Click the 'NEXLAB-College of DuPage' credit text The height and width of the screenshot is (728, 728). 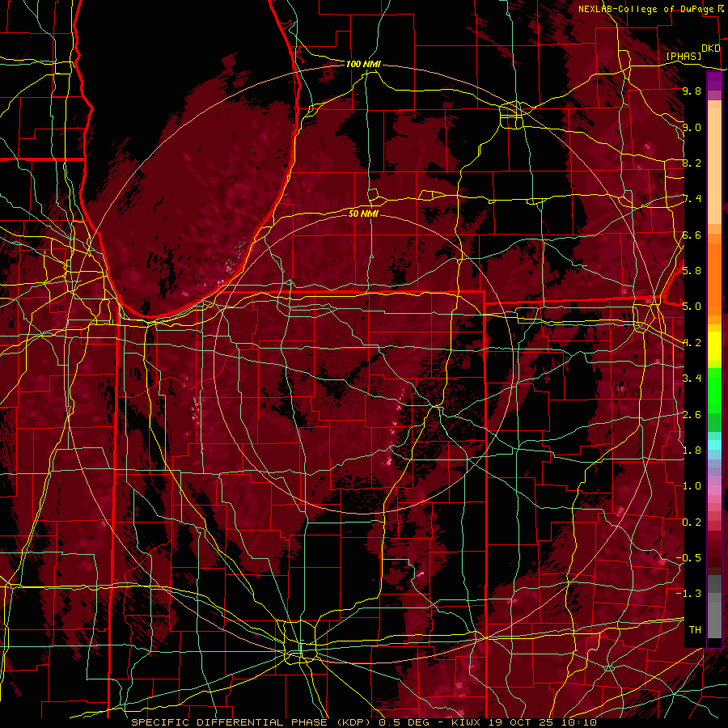coord(645,9)
